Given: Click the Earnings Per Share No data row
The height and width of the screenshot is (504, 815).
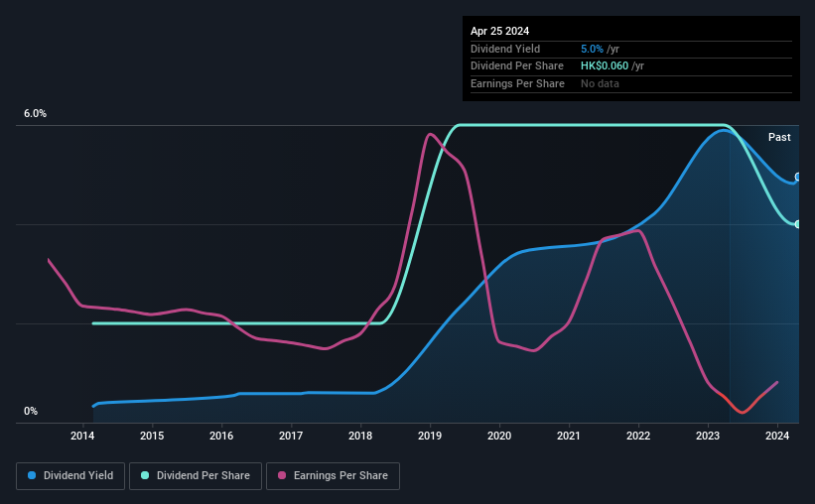Looking at the screenshot, I should pyautogui.click(x=631, y=83).
